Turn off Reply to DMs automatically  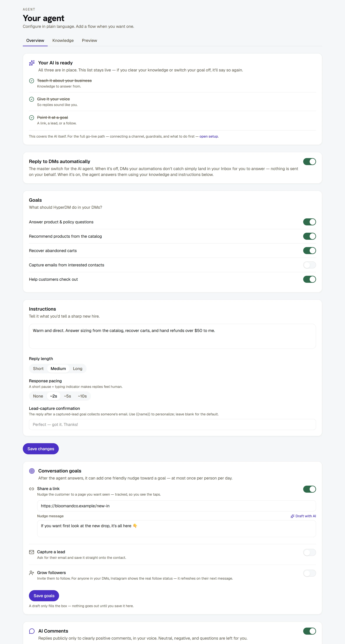309,161
